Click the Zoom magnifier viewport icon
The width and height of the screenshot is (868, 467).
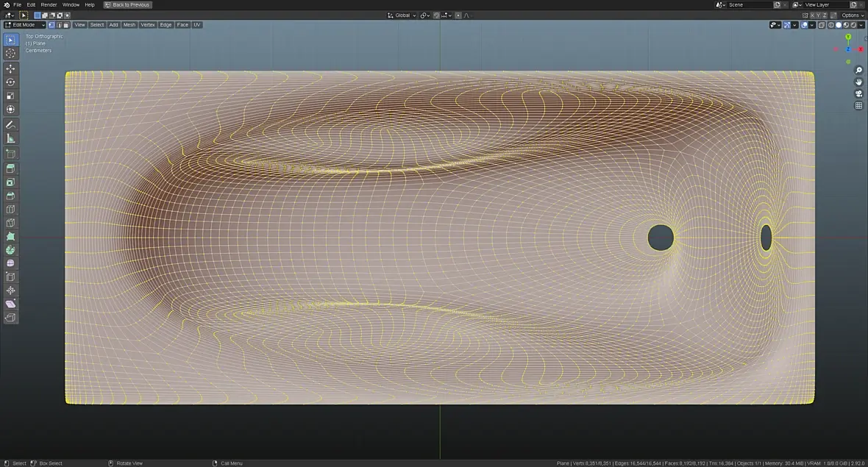click(858, 71)
